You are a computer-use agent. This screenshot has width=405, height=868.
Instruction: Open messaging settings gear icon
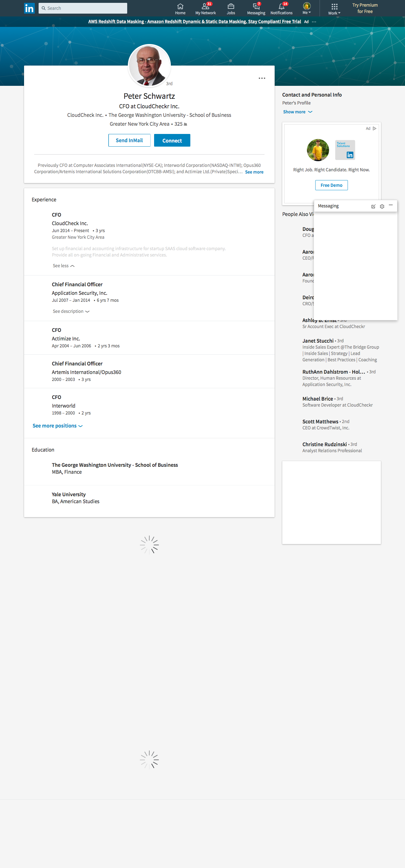[382, 206]
